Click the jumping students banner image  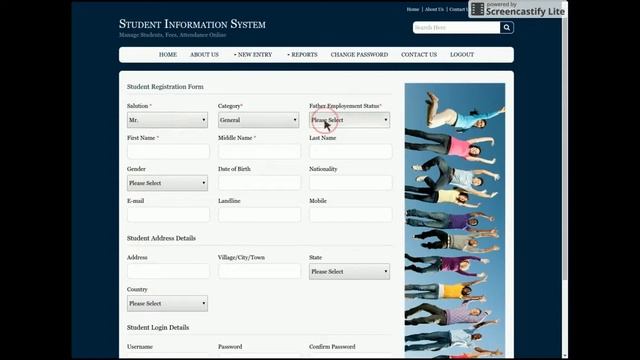coord(455,220)
